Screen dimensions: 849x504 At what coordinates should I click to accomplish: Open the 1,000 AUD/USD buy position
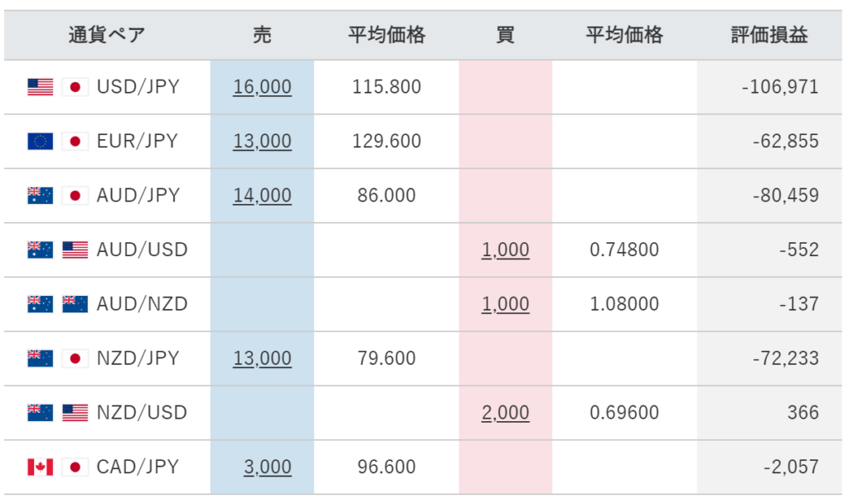coord(505,250)
